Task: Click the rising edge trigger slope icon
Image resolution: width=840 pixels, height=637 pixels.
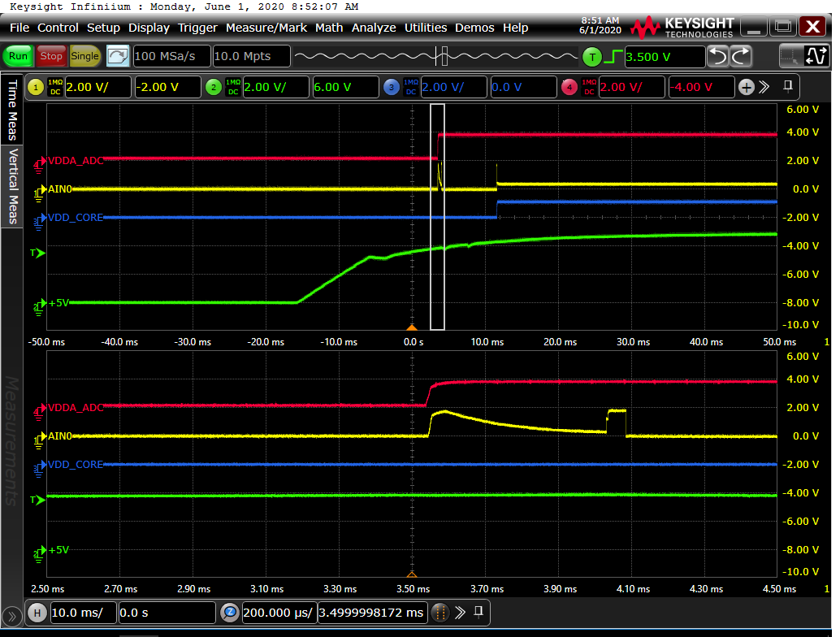Action: pyautogui.click(x=613, y=56)
